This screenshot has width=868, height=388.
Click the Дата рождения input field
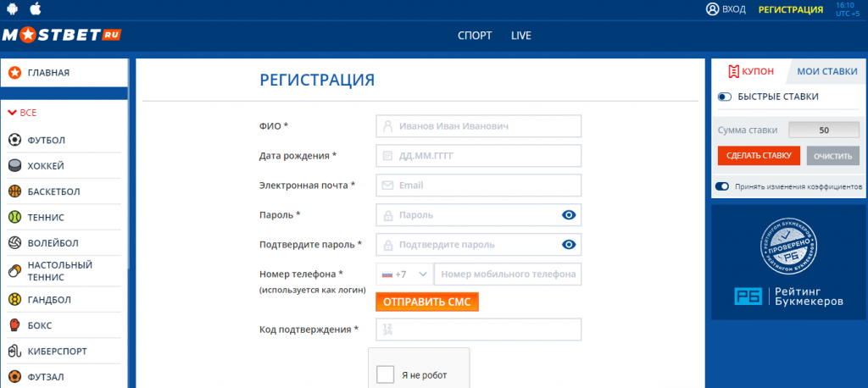pos(478,156)
